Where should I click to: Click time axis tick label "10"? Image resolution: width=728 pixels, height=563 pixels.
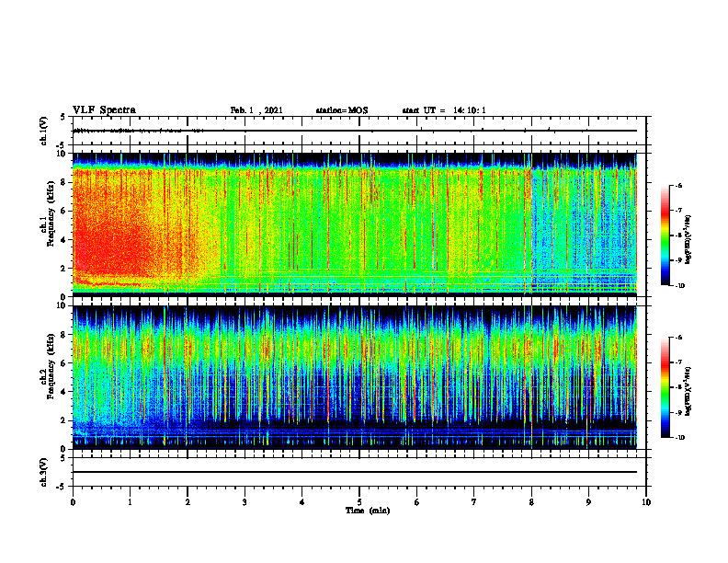[x=646, y=502]
